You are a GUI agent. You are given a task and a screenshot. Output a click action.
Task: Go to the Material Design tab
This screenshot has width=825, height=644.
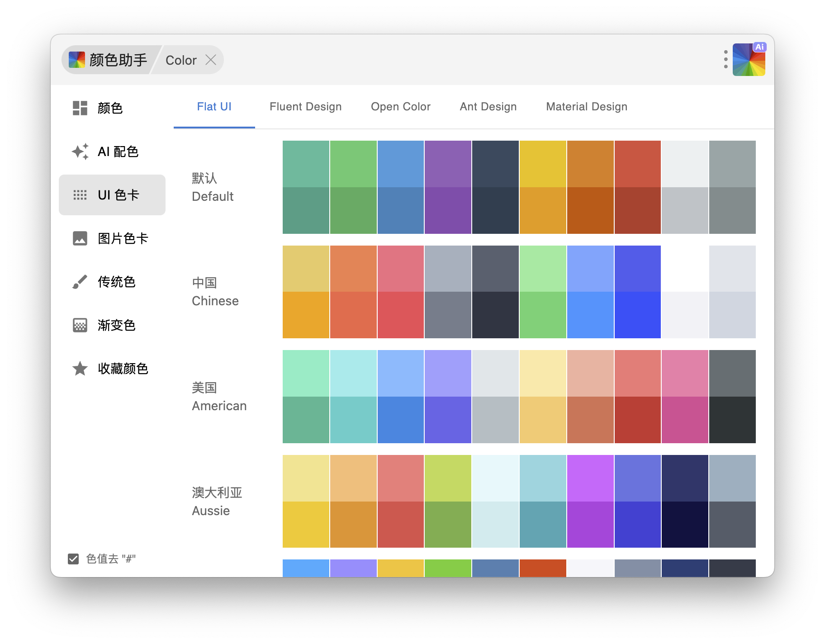(x=587, y=107)
